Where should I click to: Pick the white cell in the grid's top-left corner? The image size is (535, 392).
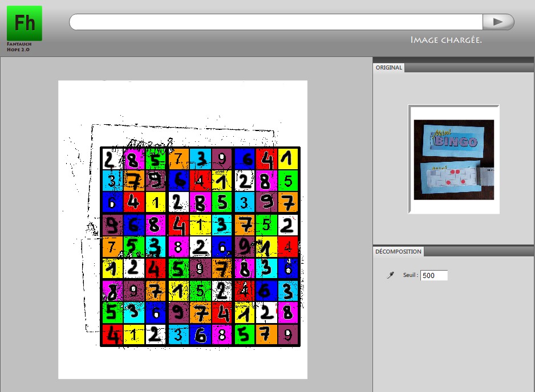click(112, 159)
